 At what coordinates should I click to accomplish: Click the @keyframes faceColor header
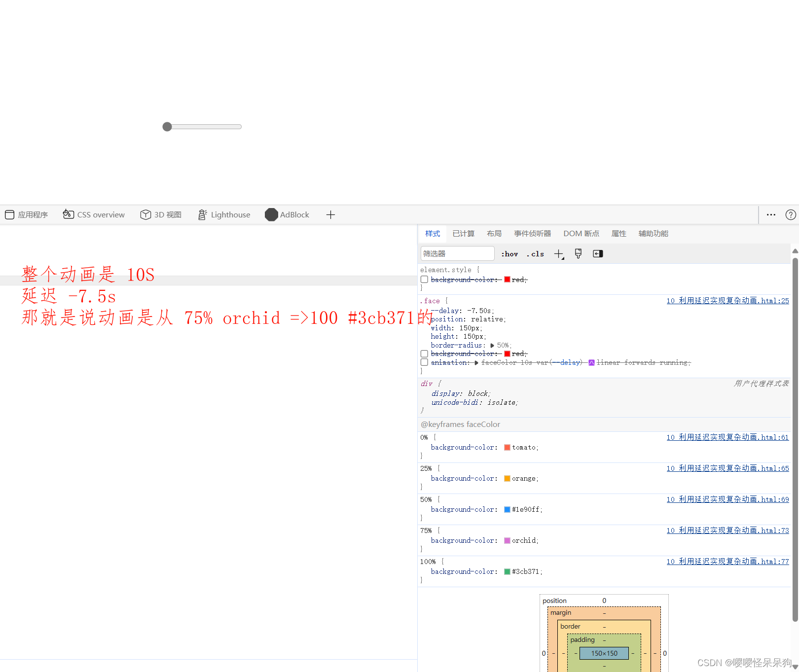point(461,424)
